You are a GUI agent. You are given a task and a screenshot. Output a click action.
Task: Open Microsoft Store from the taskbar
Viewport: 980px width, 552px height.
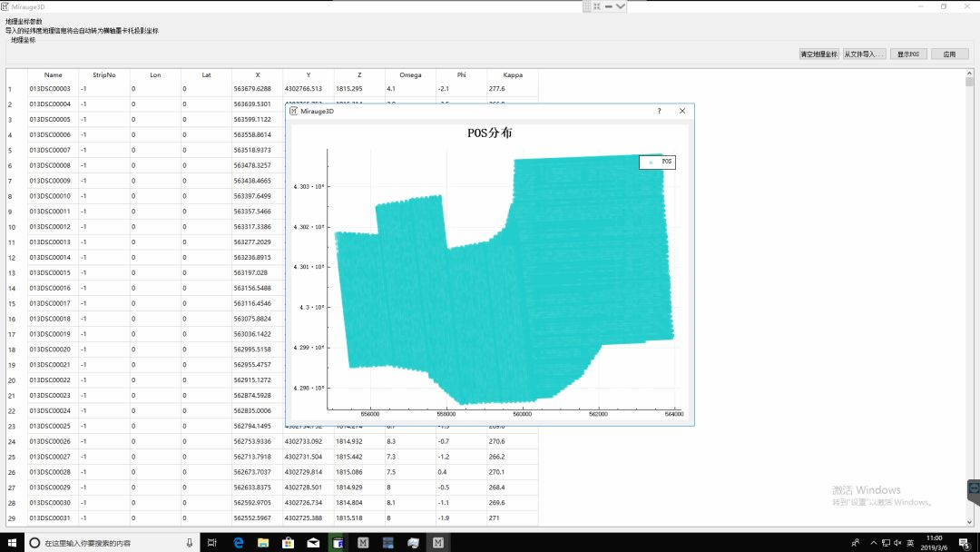pyautogui.click(x=288, y=542)
